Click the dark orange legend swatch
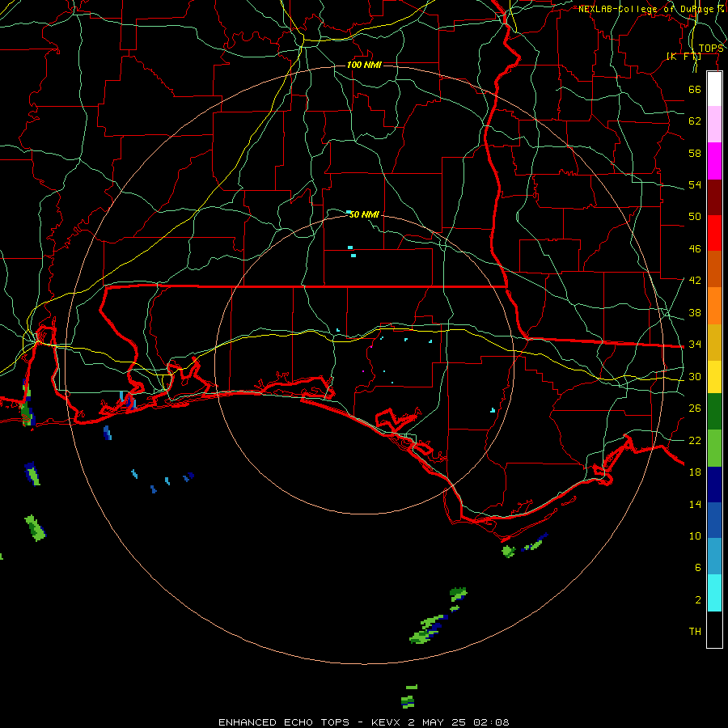 click(x=714, y=269)
